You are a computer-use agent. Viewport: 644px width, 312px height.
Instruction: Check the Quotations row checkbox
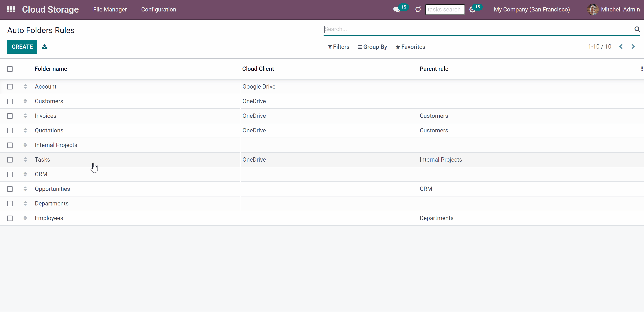10,131
